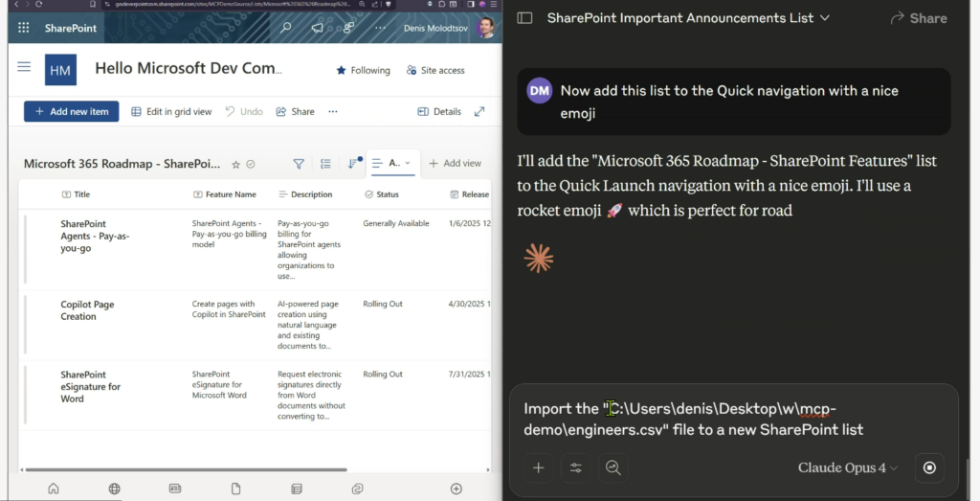The height and width of the screenshot is (501, 980).
Task: Click the browser address bar URL
Action: tap(233, 4)
